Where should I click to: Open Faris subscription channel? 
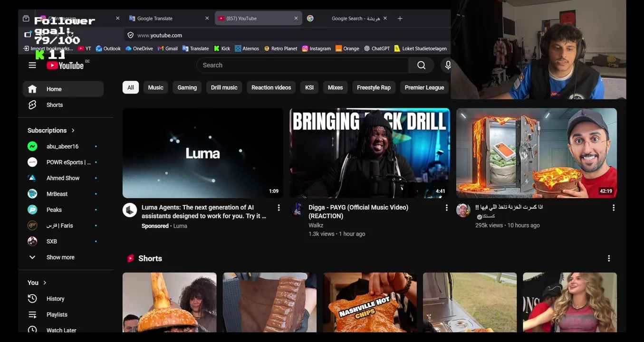click(x=63, y=226)
